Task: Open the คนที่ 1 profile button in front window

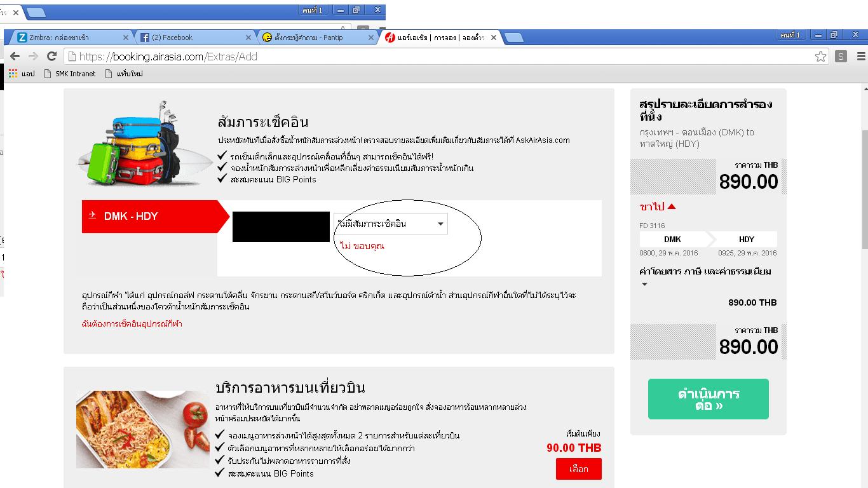Action: 790,35
